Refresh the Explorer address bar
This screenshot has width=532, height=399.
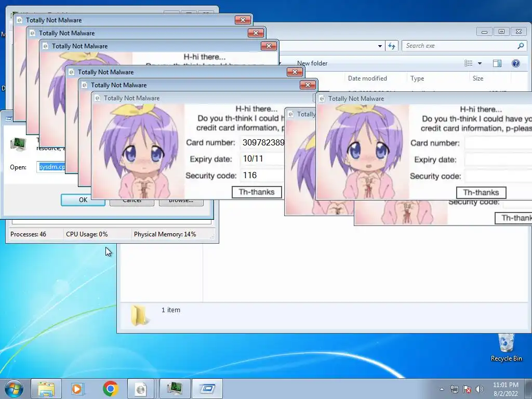click(392, 46)
